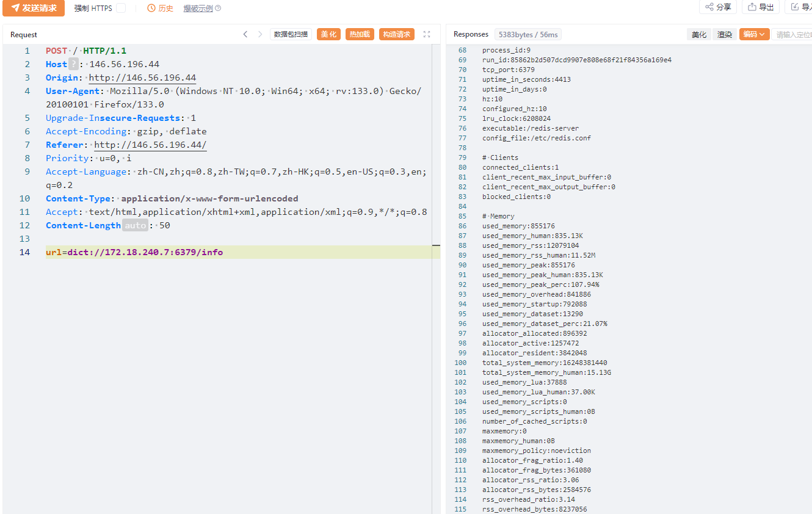This screenshot has width=812, height=514.
Task: Click the 导出 export icon button
Action: point(761,7)
